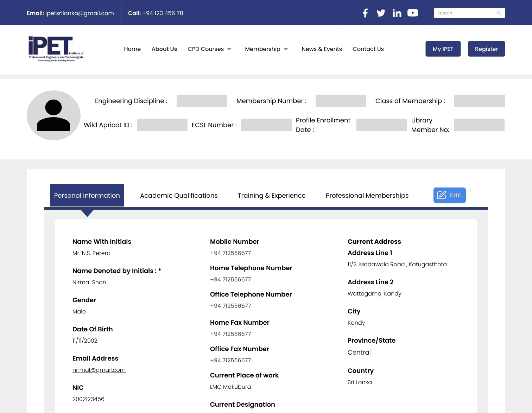The height and width of the screenshot is (413, 532).
Task: Click the pencil icon on Edit button
Action: 442,195
